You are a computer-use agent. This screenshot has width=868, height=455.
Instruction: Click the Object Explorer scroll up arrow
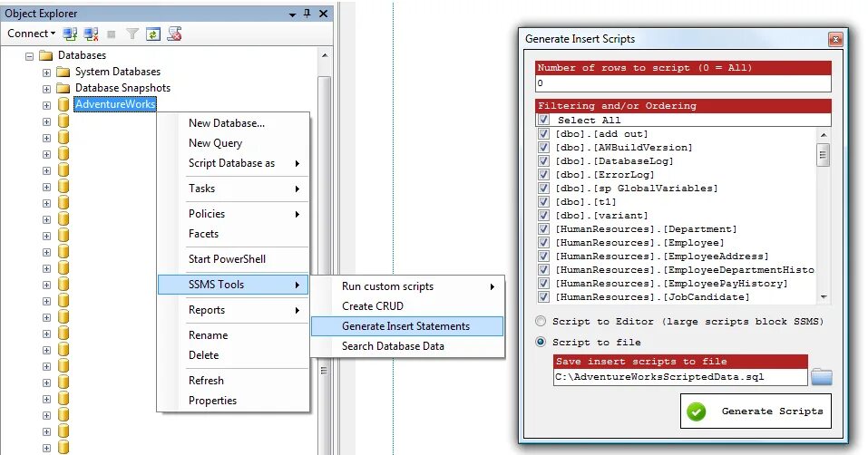[x=325, y=55]
